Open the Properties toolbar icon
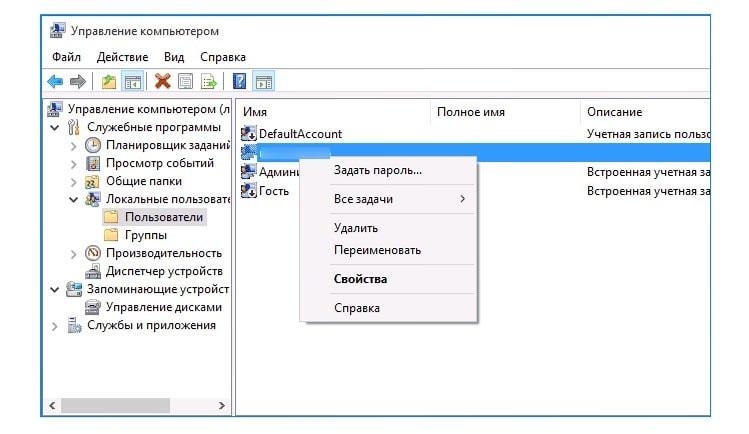This screenshot has height=434, width=749. 185,82
